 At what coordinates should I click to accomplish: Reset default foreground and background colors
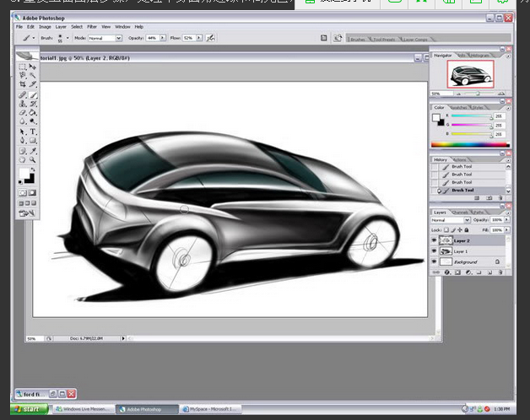click(21, 182)
